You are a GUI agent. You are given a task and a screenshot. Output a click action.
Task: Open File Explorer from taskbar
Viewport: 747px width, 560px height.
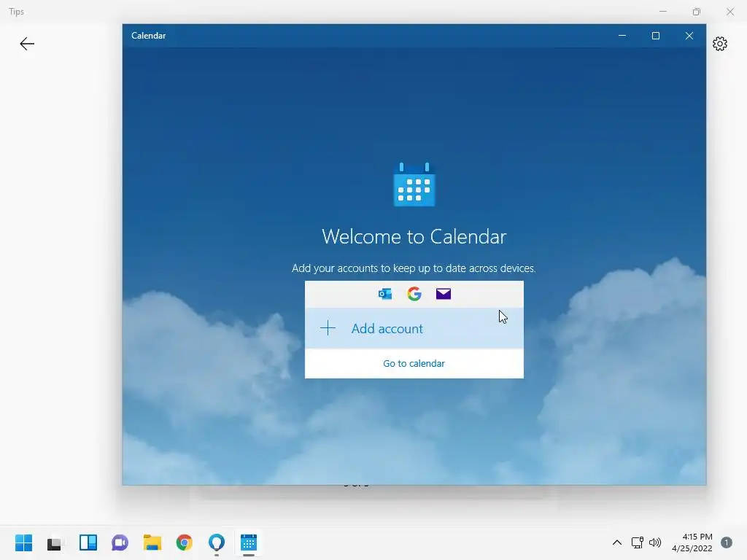coord(152,542)
